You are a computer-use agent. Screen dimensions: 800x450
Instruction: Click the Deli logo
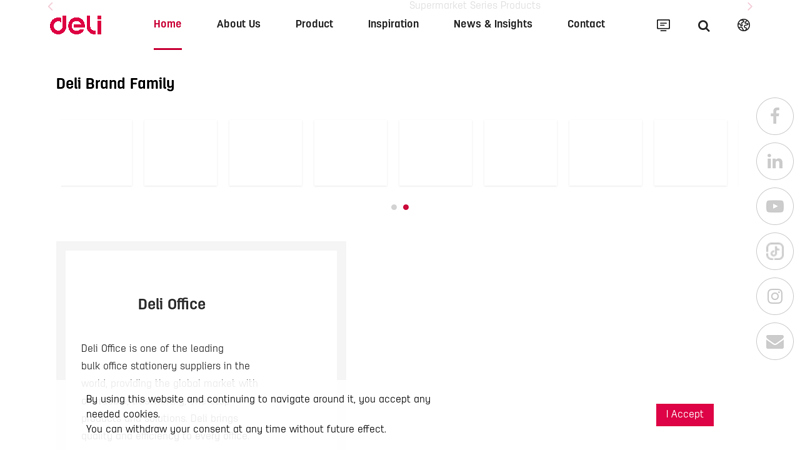tap(76, 25)
